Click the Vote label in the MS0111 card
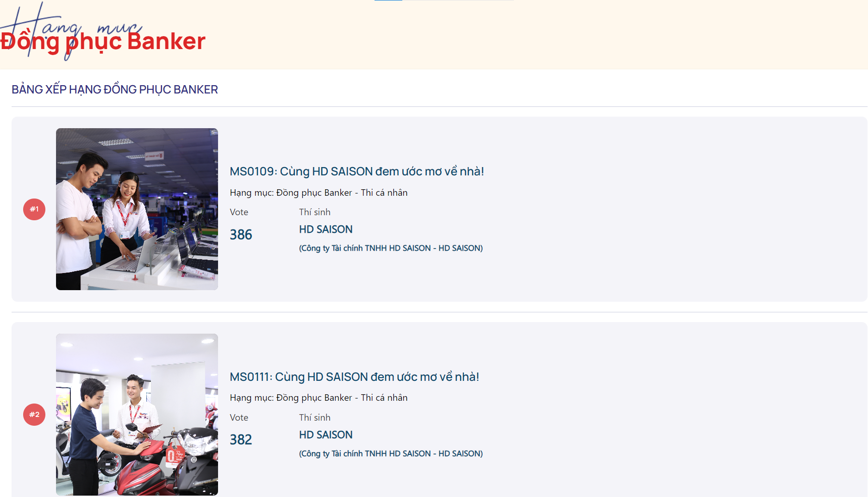Viewport: 868px width, 497px height. point(239,417)
